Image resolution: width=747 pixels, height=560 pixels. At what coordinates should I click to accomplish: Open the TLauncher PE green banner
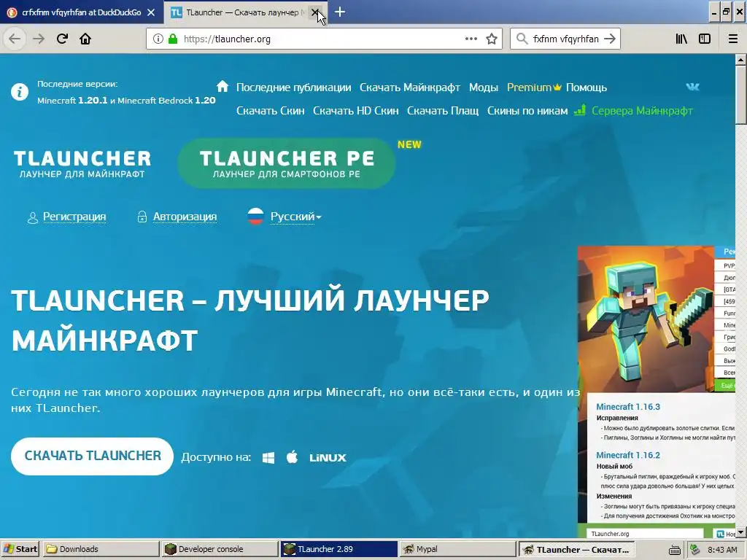[x=286, y=163]
